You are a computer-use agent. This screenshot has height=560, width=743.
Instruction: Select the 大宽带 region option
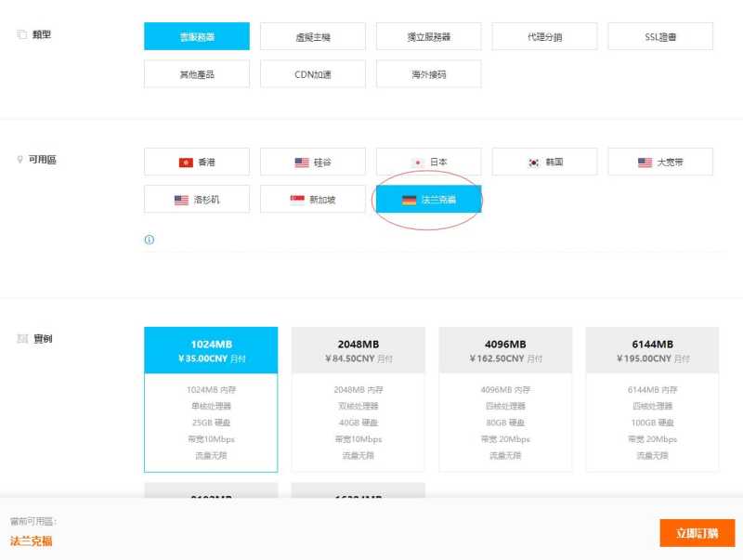[660, 162]
